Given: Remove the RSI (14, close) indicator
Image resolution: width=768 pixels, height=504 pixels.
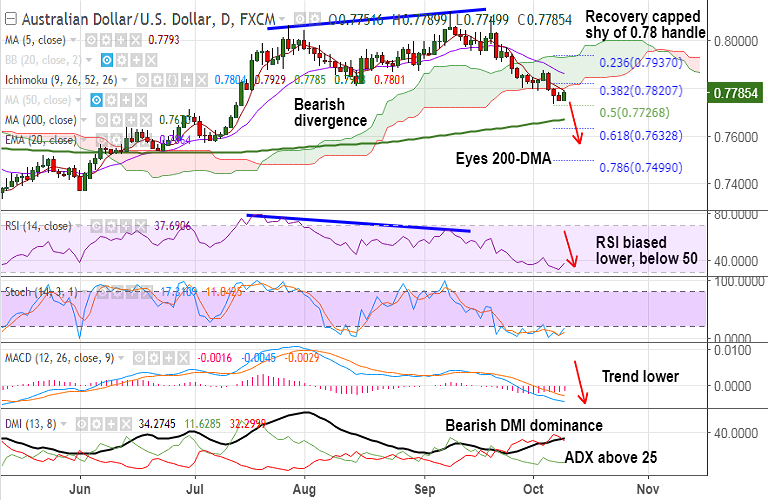Looking at the screenshot, I should [141, 226].
